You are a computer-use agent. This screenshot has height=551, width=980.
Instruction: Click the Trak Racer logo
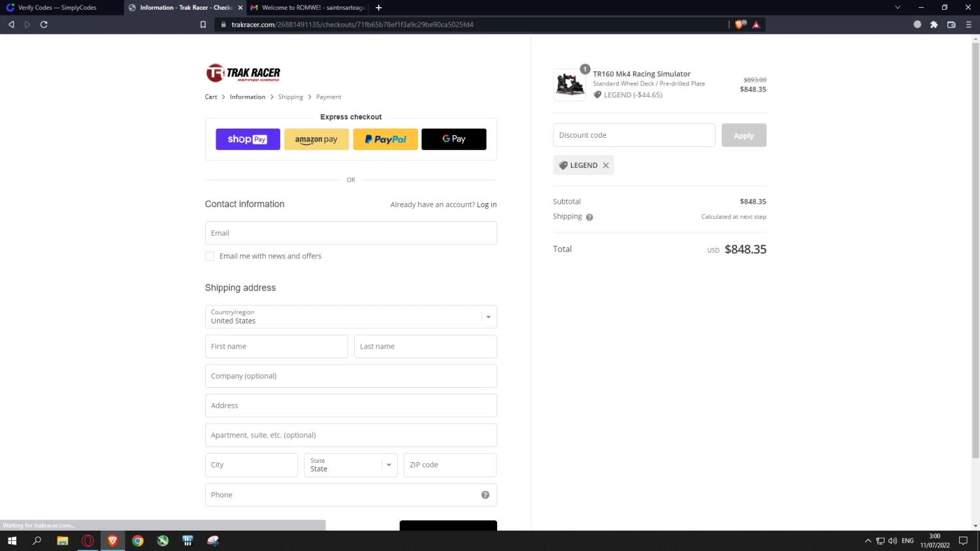(243, 73)
